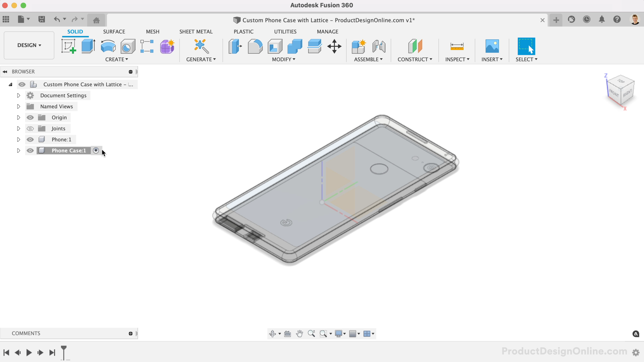Select the Pan tool in the navigation bar
This screenshot has height=362, width=644.
(x=300, y=334)
